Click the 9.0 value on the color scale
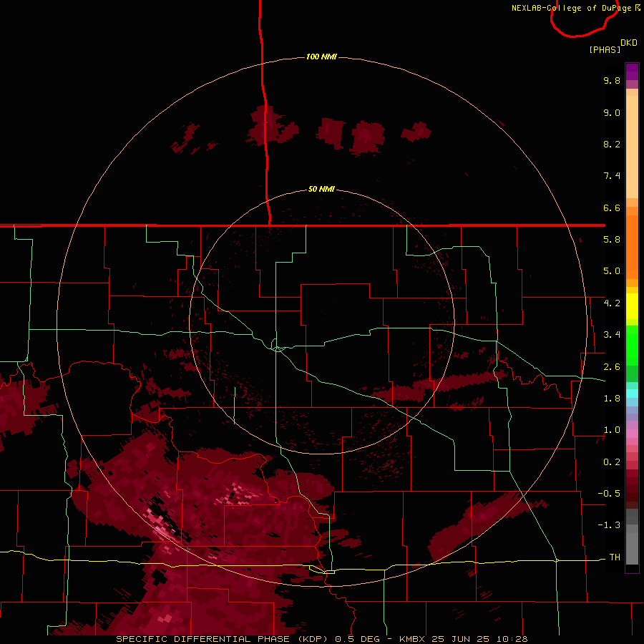The image size is (644, 644). [x=612, y=112]
